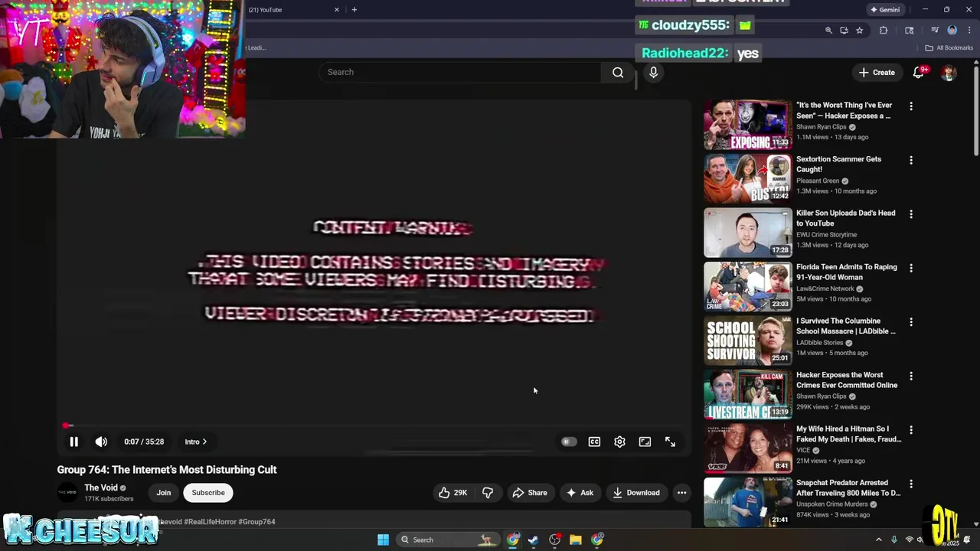Open options menu for Killer Son video
Viewport: 980px width, 551px height.
911,214
